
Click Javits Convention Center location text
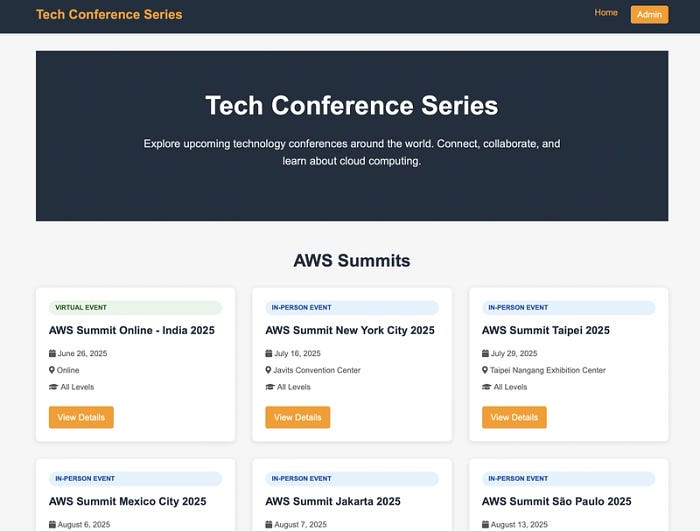(x=317, y=370)
